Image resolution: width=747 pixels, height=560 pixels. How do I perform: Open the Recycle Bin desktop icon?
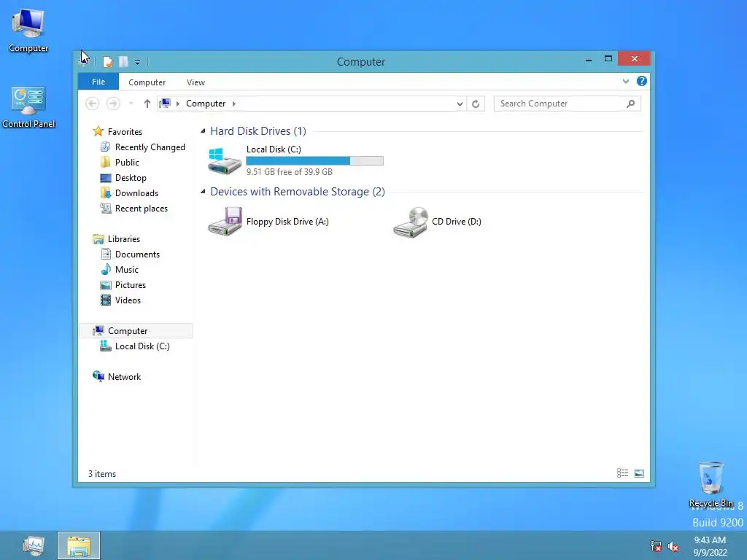click(711, 484)
